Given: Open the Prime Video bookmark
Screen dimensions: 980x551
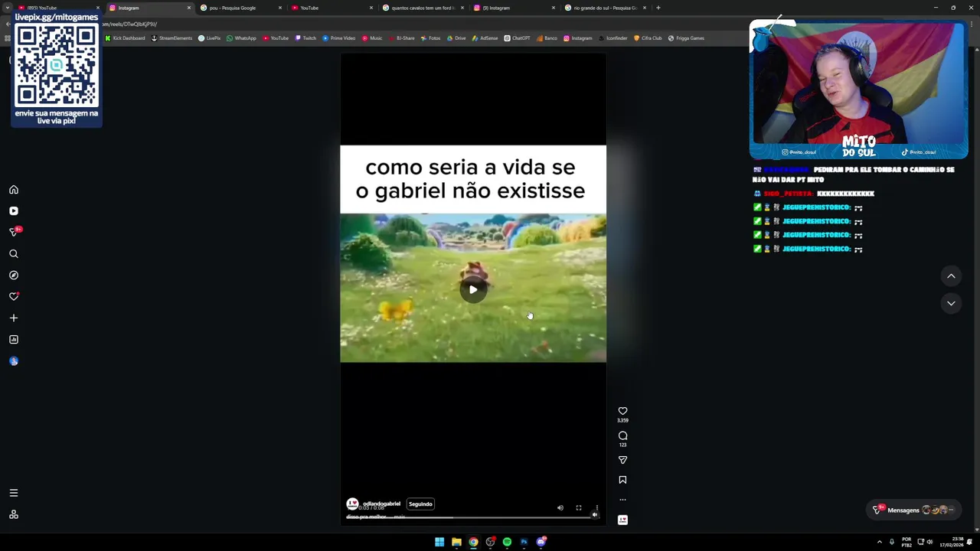Looking at the screenshot, I should tap(339, 38).
